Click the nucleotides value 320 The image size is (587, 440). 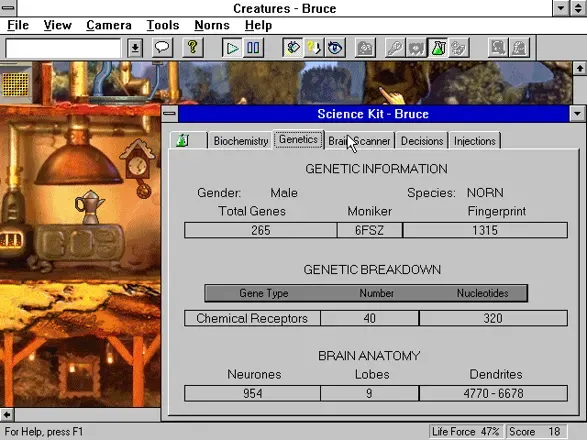493,318
